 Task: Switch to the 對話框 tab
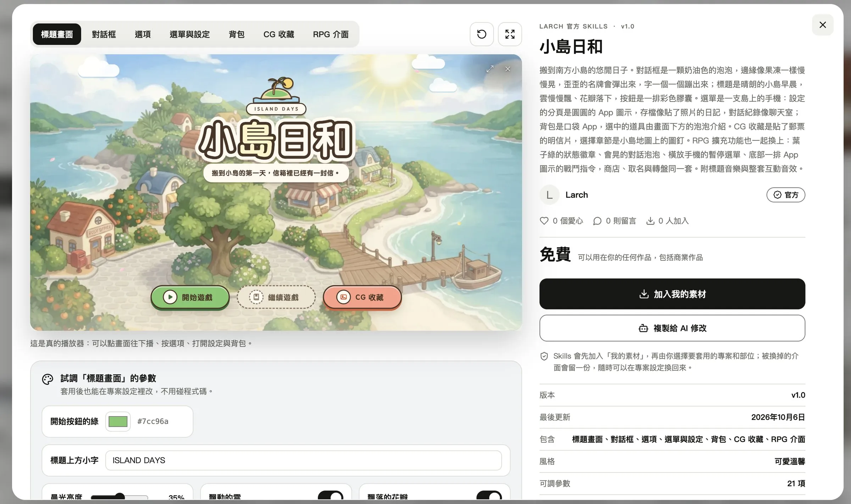tap(104, 34)
